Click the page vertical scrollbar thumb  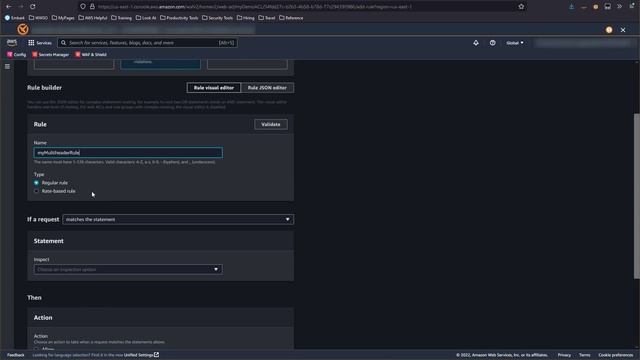coord(636,196)
